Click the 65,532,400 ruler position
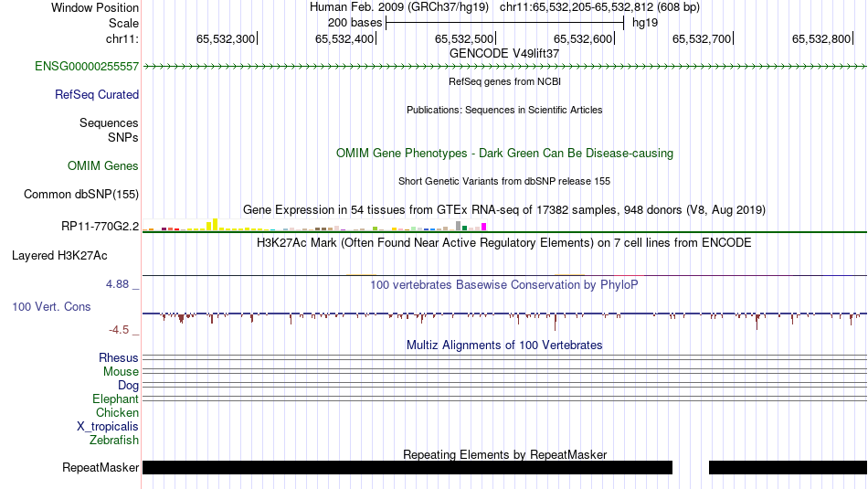 click(344, 39)
